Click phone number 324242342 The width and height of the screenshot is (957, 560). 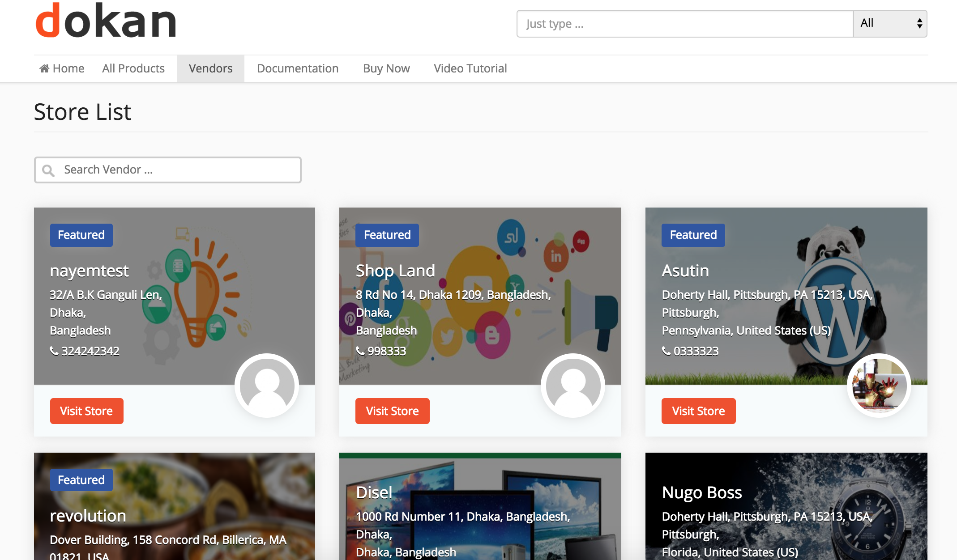point(90,351)
